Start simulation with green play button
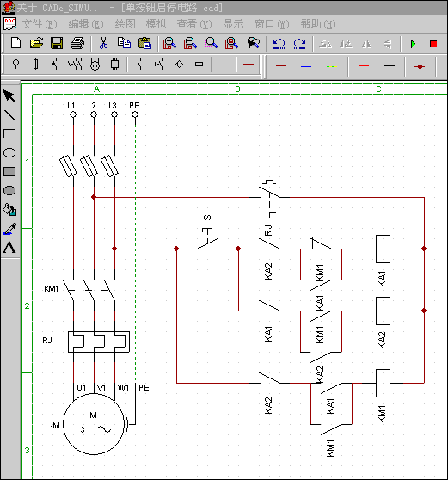448x480 pixels. pos(413,44)
